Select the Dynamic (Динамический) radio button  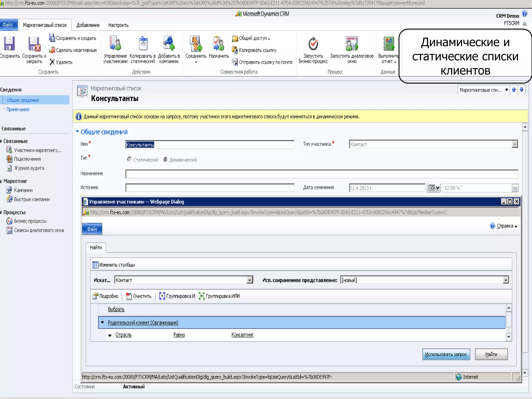165,159
